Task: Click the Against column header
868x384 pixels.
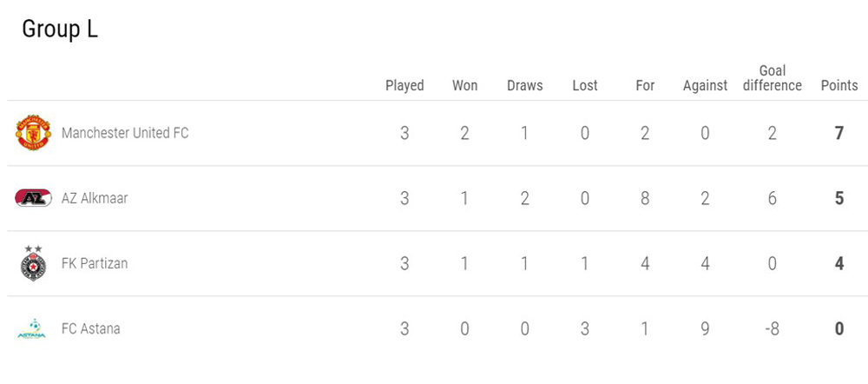Action: 705,85
